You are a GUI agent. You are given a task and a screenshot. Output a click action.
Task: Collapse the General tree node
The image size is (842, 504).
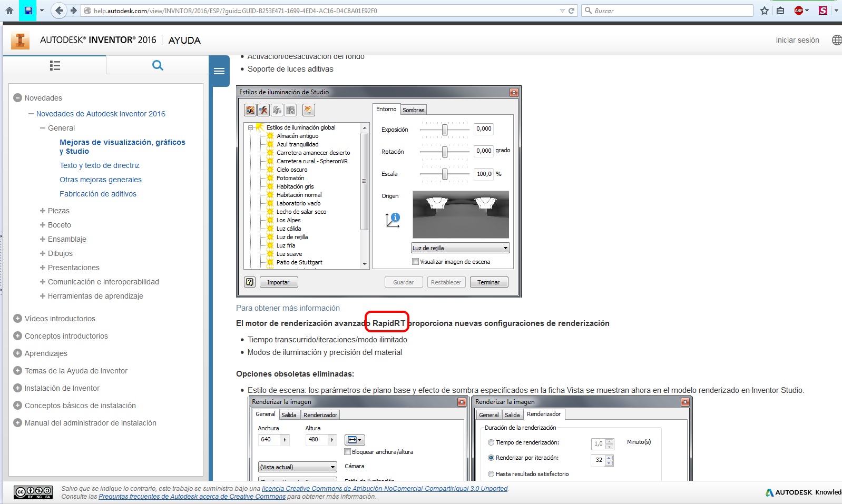coord(43,128)
